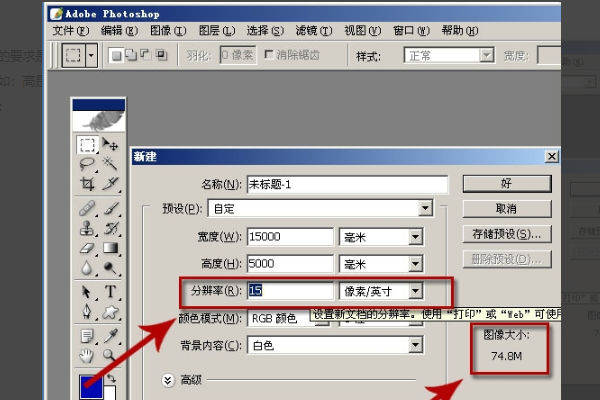600x400 pixels.
Task: Select the Rectangular Marquee tool in toolbox
Action: (87, 145)
